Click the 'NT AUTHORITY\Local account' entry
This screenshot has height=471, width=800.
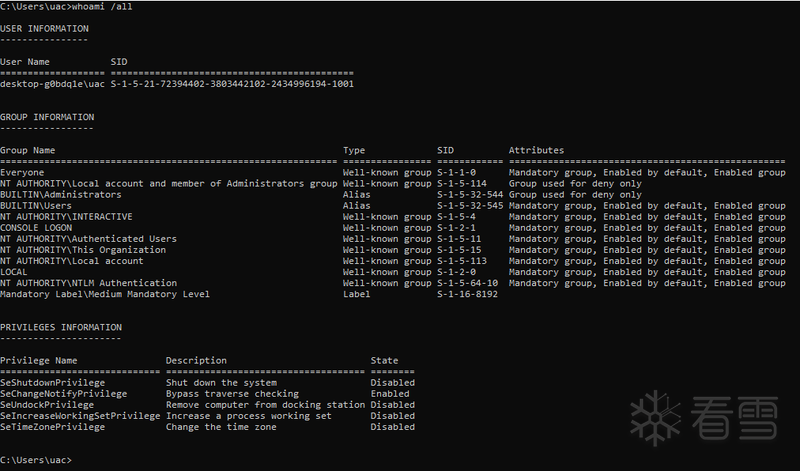pos(71,261)
